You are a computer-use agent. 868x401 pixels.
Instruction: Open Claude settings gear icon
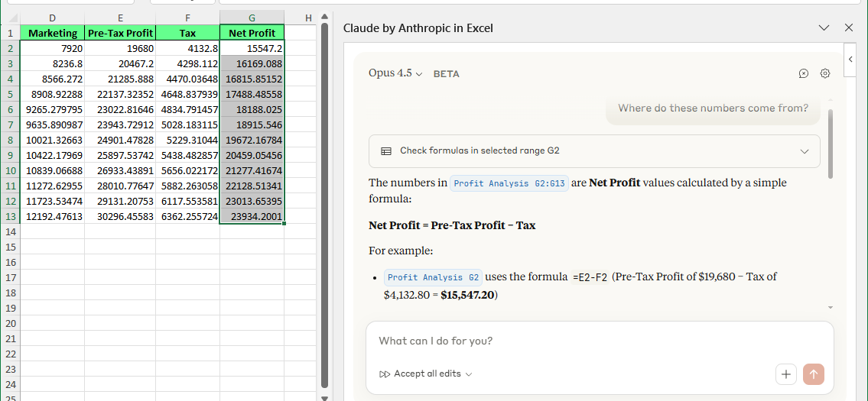point(824,74)
